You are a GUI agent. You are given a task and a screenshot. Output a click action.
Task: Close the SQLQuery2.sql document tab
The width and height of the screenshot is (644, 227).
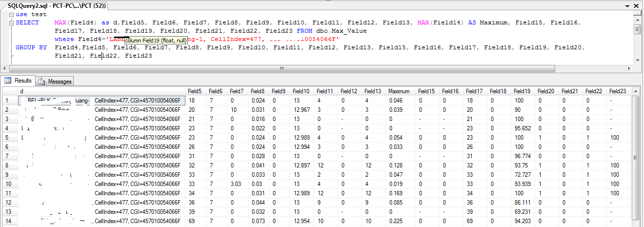pos(637,5)
